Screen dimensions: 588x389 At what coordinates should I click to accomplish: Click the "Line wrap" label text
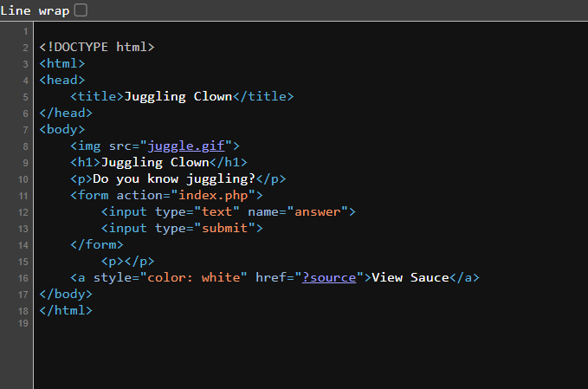(x=34, y=10)
